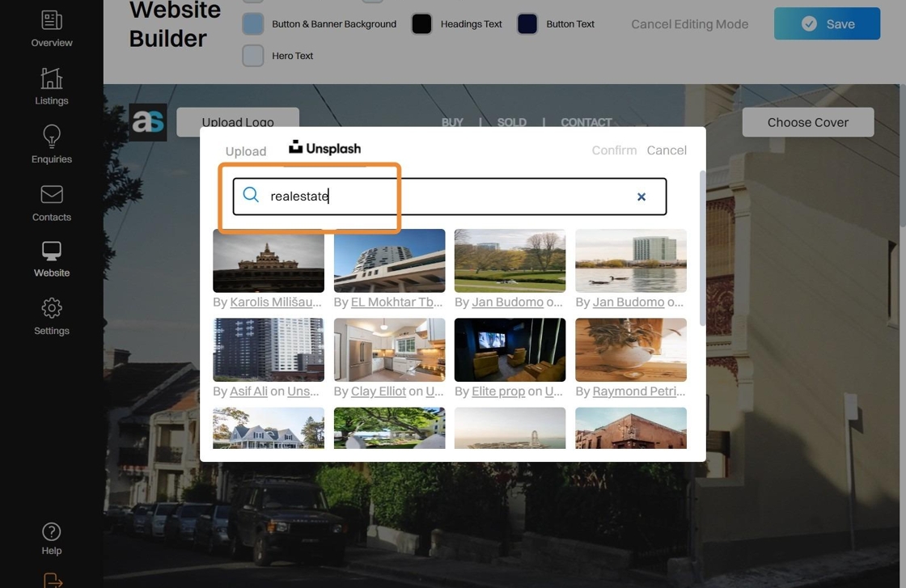Select the Asif Ali skyscraper thumbnail
Screen dimensions: 906x588
tap(268, 349)
